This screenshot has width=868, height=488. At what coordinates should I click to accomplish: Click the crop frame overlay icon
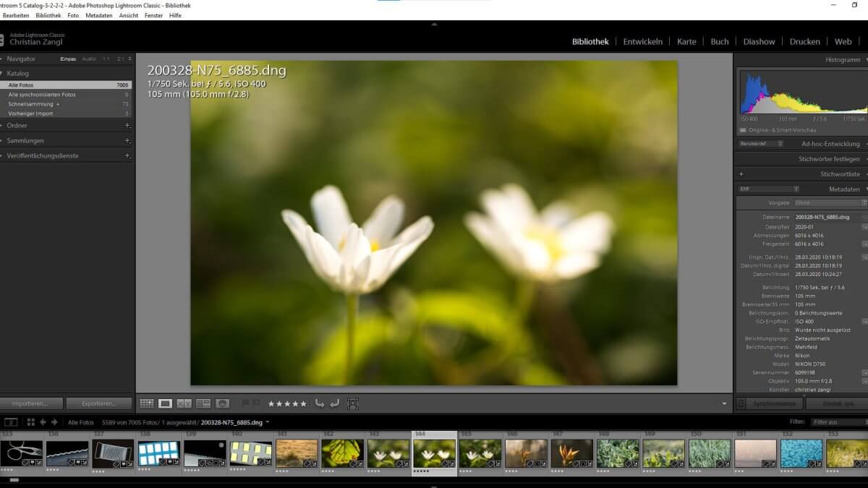tap(353, 403)
